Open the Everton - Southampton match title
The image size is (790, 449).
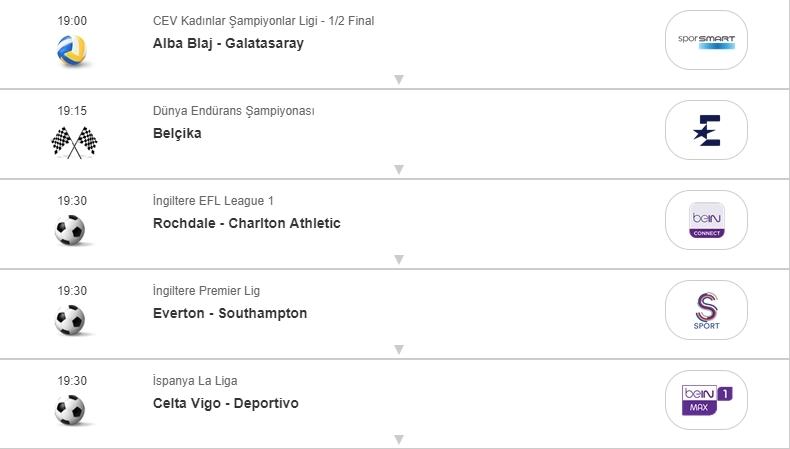[230, 313]
